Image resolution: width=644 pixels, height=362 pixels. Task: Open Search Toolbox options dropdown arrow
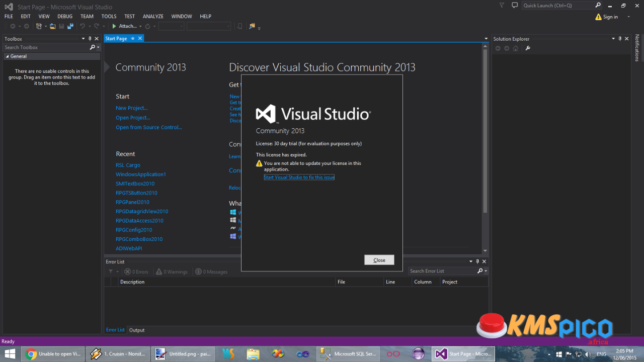[x=98, y=47]
